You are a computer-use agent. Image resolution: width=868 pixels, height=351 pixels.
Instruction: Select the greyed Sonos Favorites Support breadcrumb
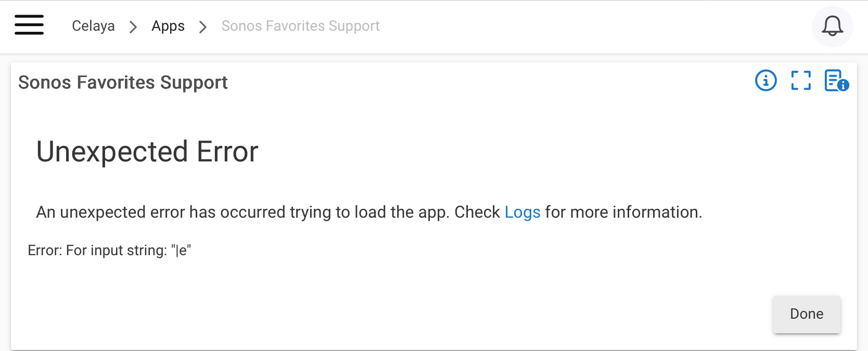300,26
